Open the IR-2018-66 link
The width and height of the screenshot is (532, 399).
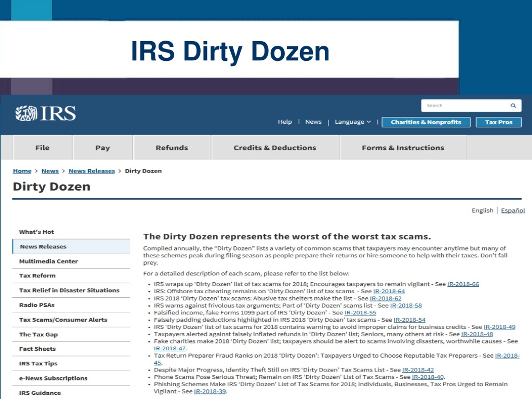click(463, 284)
